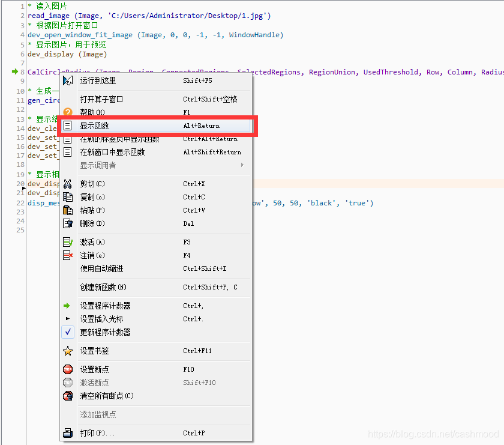This screenshot has width=504, height=445.
Task: Click dev_display (Image) on line 6
Action: [x=67, y=54]
